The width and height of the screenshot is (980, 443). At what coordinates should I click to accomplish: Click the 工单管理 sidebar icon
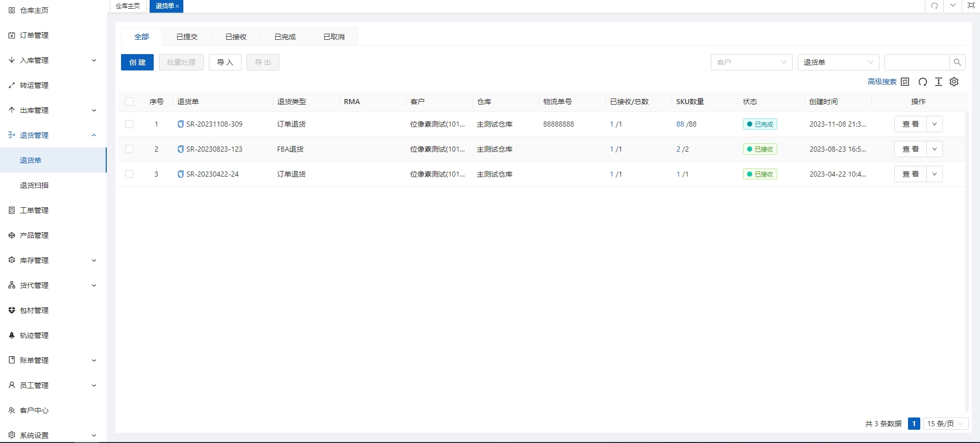(x=12, y=210)
